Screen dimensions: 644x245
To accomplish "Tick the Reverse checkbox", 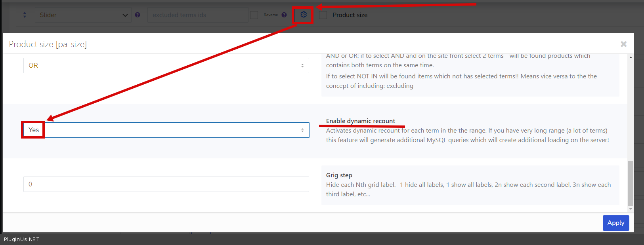I will click(x=254, y=15).
